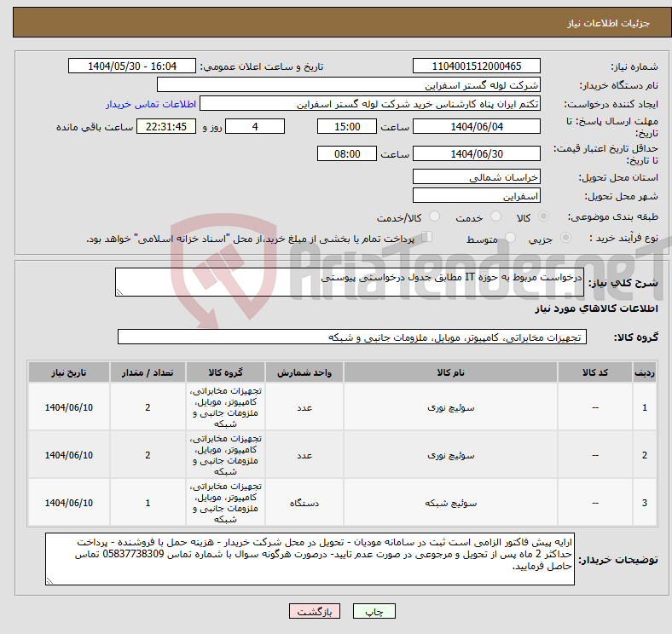Click the buyer organization name field

click(349, 85)
